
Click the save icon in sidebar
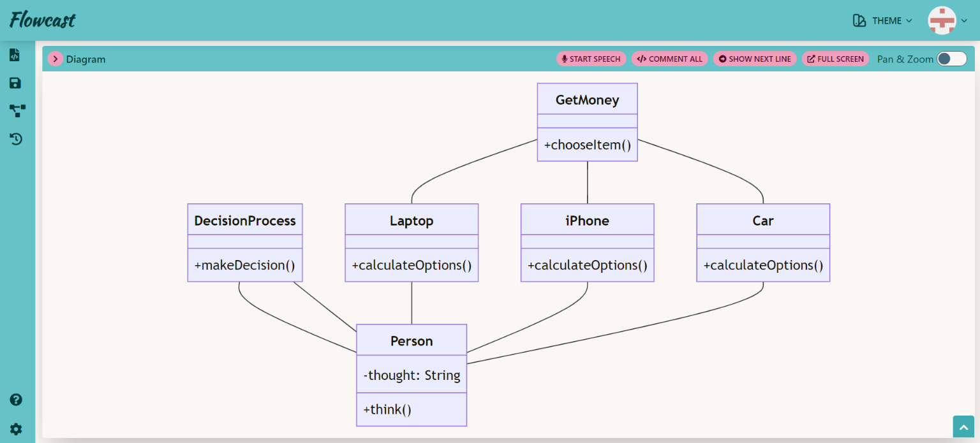point(15,84)
